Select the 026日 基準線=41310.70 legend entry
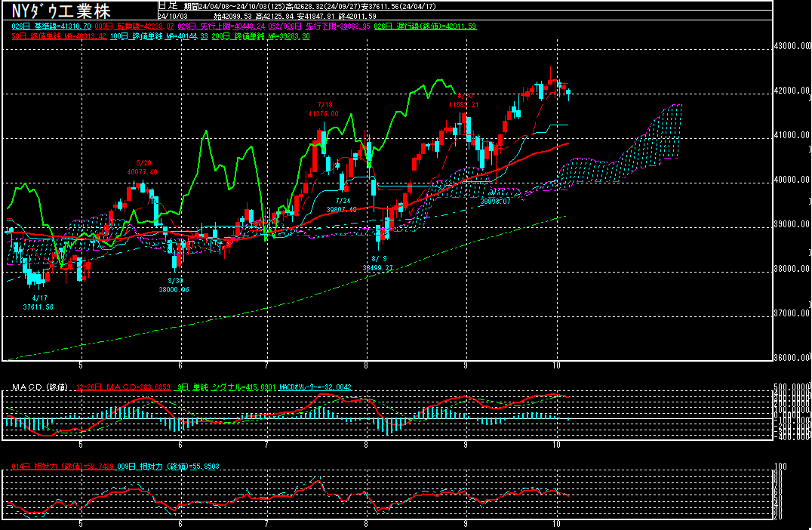Image resolution: width=812 pixels, height=530 pixels. coord(51,26)
